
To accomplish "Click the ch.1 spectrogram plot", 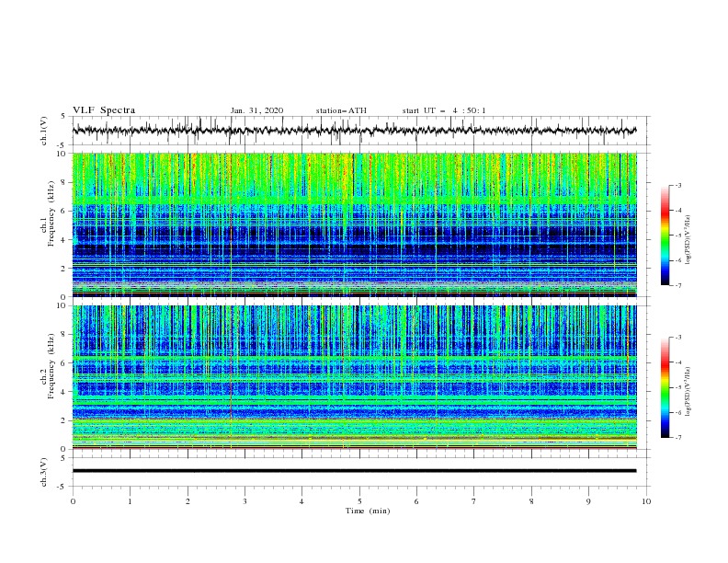I will click(354, 224).
